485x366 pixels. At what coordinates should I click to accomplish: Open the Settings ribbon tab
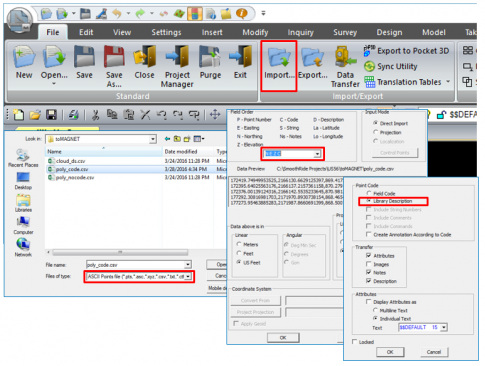click(x=166, y=32)
